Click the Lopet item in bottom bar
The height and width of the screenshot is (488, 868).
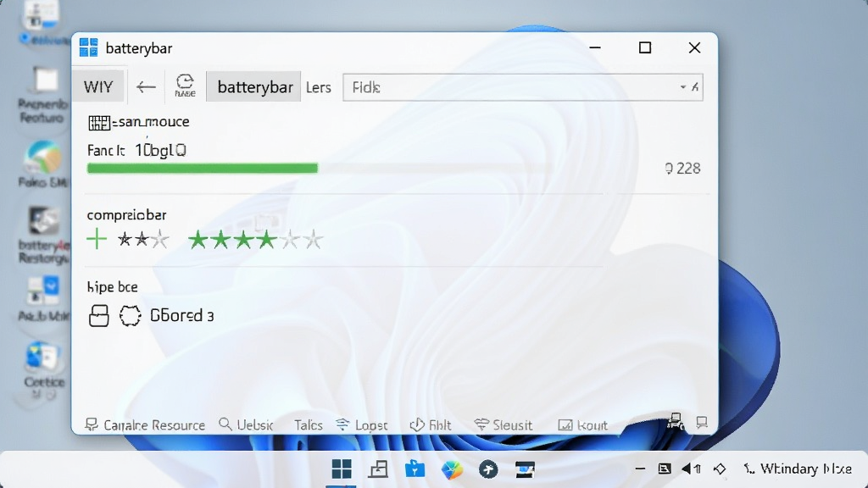click(x=361, y=425)
